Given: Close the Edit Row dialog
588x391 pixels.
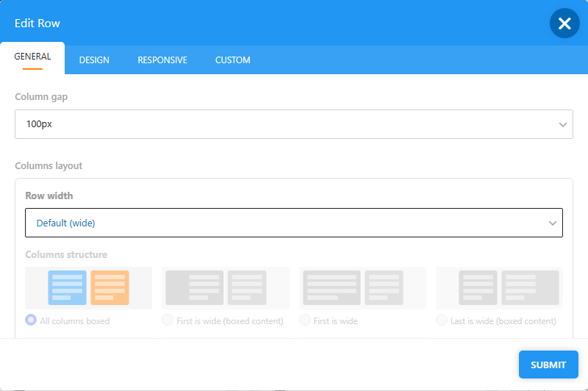Looking at the screenshot, I should pos(564,24).
